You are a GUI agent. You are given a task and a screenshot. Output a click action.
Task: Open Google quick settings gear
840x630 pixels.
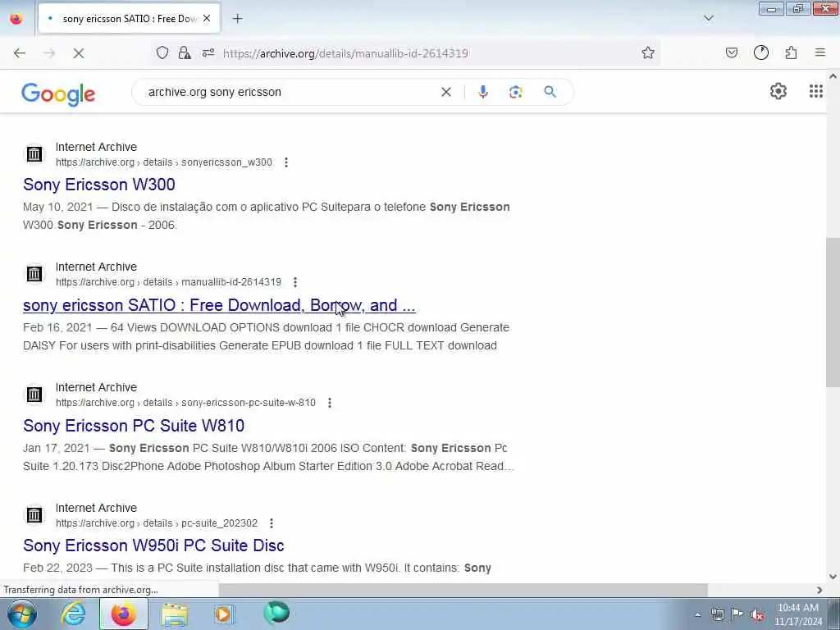pos(778,91)
